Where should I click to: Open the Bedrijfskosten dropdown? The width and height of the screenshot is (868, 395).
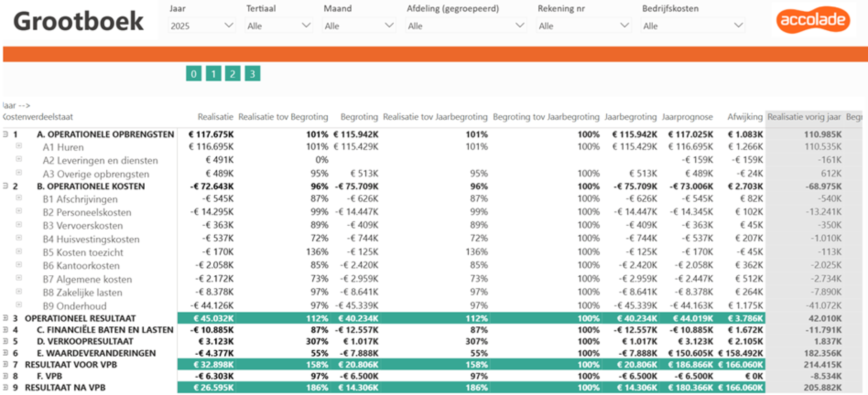(693, 26)
